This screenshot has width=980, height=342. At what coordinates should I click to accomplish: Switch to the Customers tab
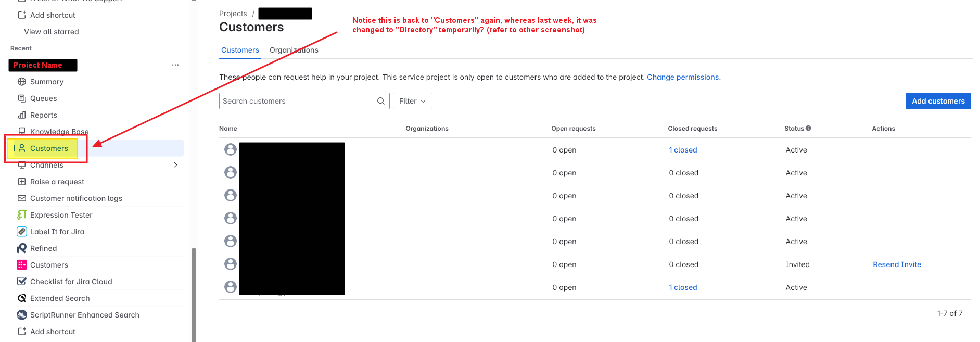point(240,50)
